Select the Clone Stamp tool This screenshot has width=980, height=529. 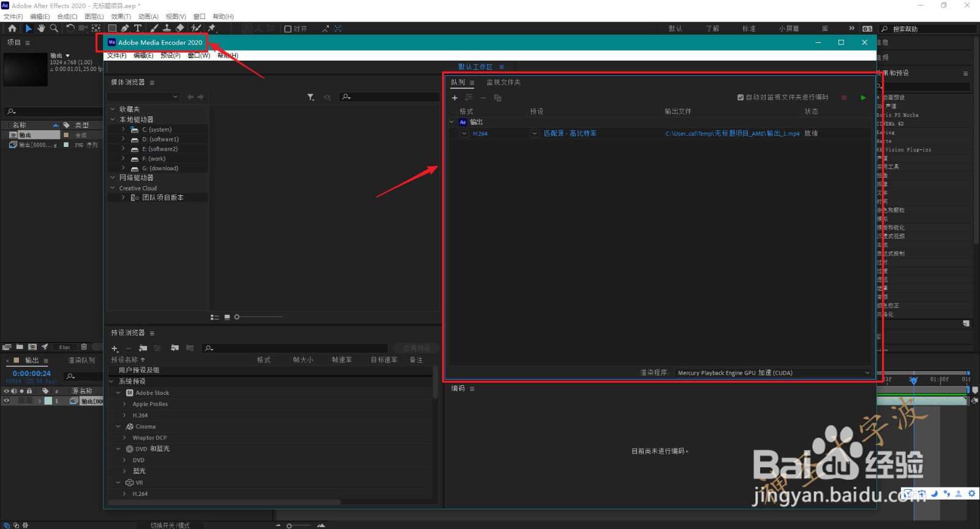(x=167, y=28)
